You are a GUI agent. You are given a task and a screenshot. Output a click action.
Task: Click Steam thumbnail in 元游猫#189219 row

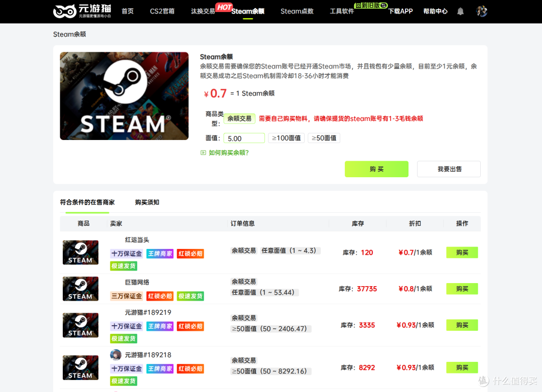pos(80,325)
